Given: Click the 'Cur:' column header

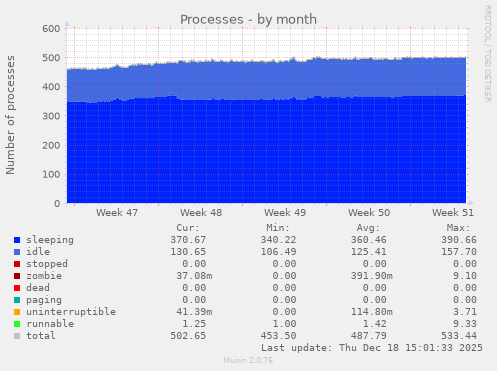Looking at the screenshot, I should [x=188, y=228].
